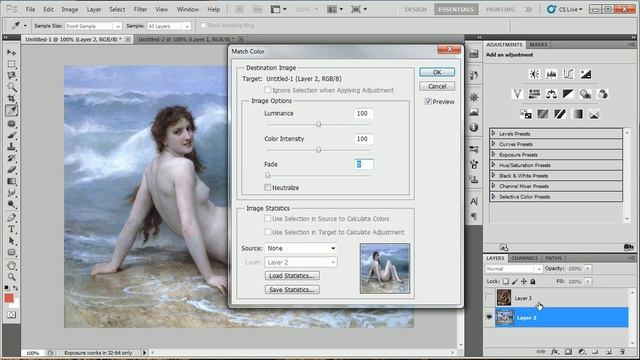The height and width of the screenshot is (360, 640).
Task: Add an Exposure adjustment
Action: pos(586,74)
